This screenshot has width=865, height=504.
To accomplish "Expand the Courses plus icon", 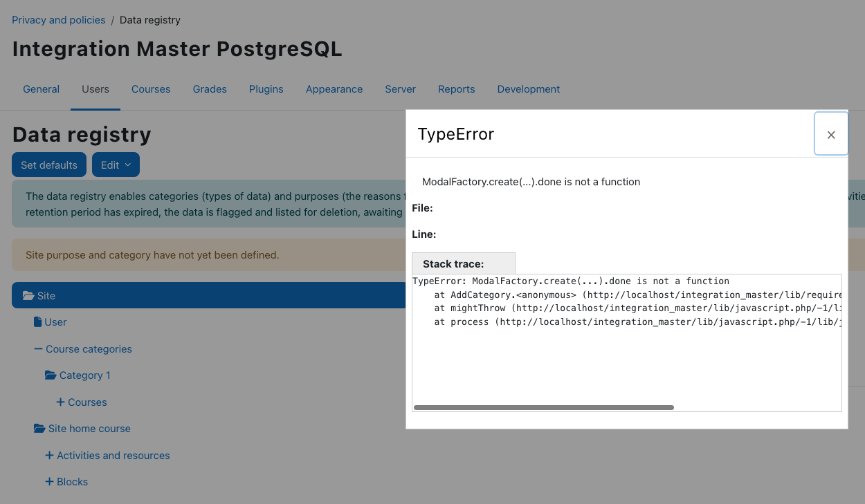I will [x=60, y=402].
